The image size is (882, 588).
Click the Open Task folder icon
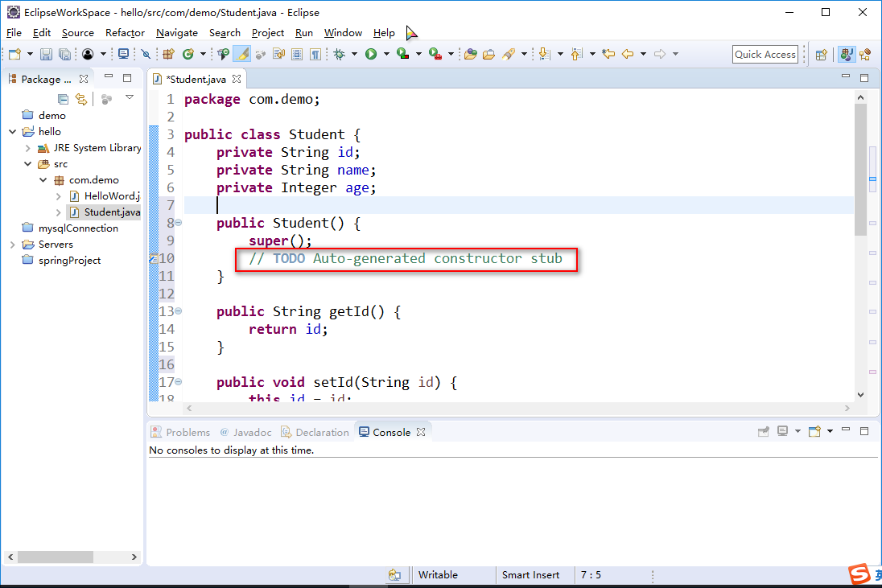click(x=488, y=54)
